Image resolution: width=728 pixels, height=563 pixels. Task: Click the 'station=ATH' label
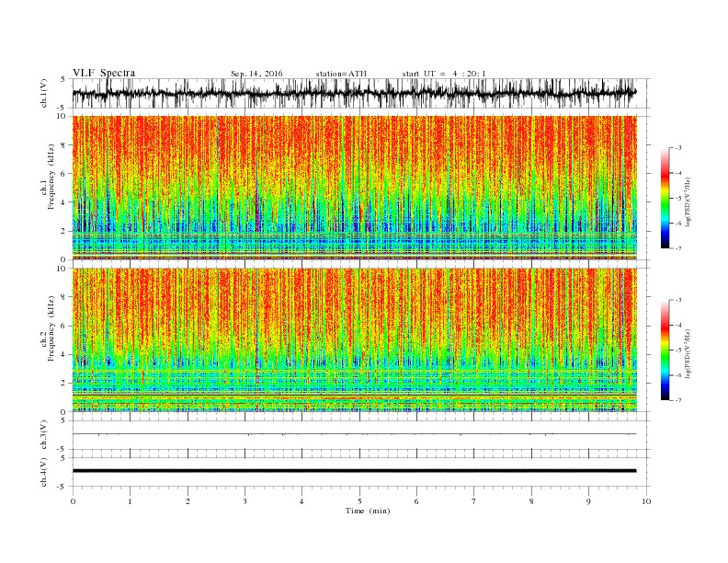(341, 74)
